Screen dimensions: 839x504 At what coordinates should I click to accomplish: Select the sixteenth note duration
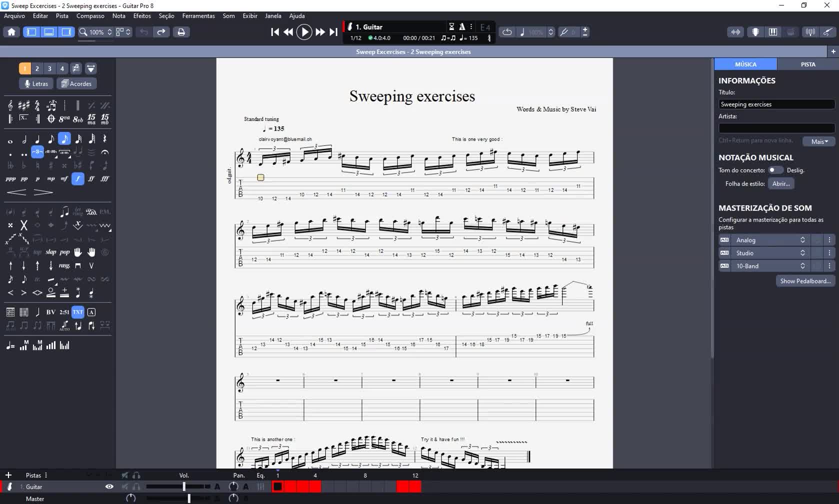[x=64, y=139]
